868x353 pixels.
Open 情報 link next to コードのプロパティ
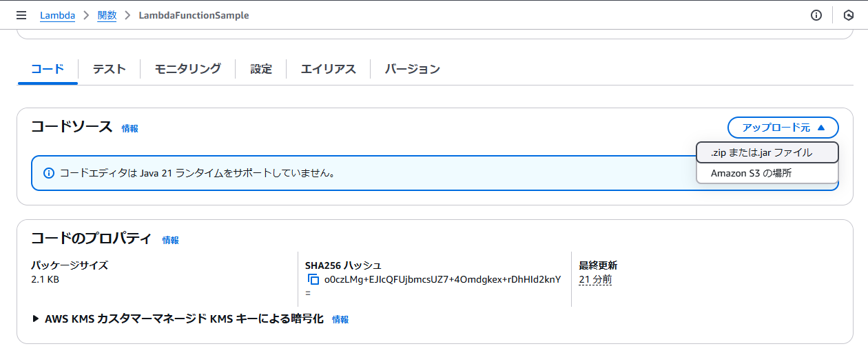pos(171,240)
